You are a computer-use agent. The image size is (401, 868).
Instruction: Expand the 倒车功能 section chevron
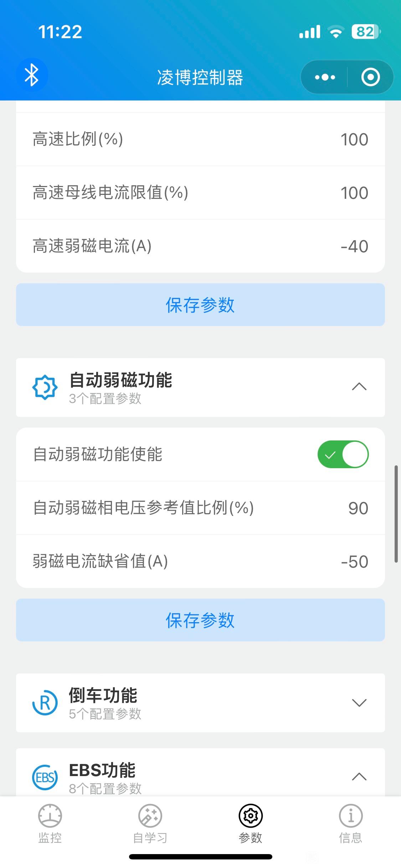tap(359, 703)
